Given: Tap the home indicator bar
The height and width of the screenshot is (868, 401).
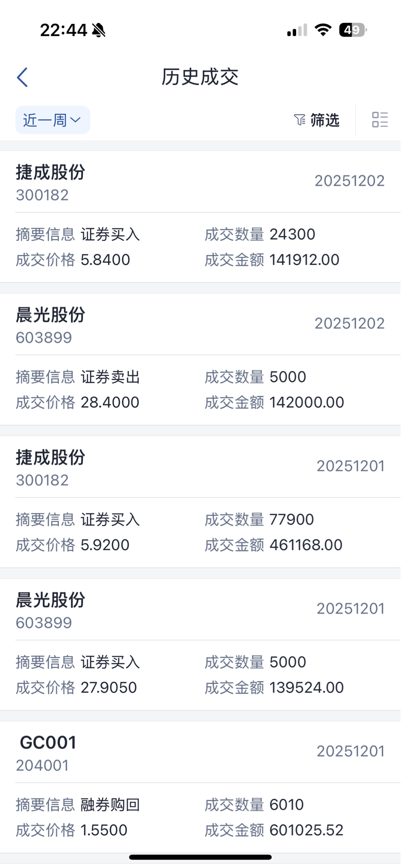Looking at the screenshot, I should pyautogui.click(x=200, y=857).
